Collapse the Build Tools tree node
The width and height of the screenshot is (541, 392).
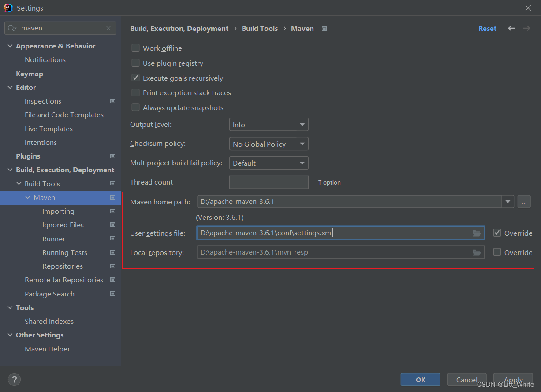click(19, 184)
